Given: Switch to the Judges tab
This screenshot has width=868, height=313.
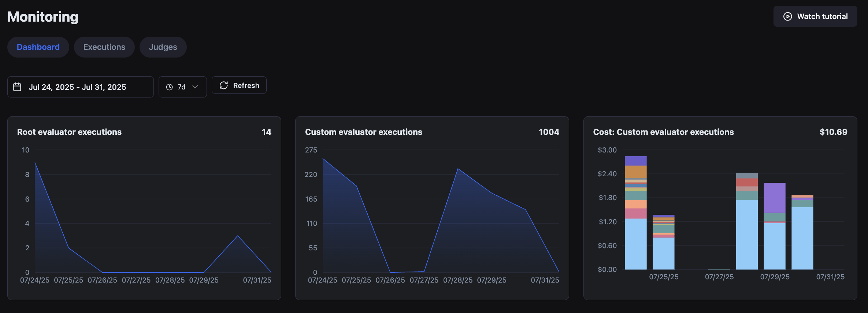Looking at the screenshot, I should (163, 47).
